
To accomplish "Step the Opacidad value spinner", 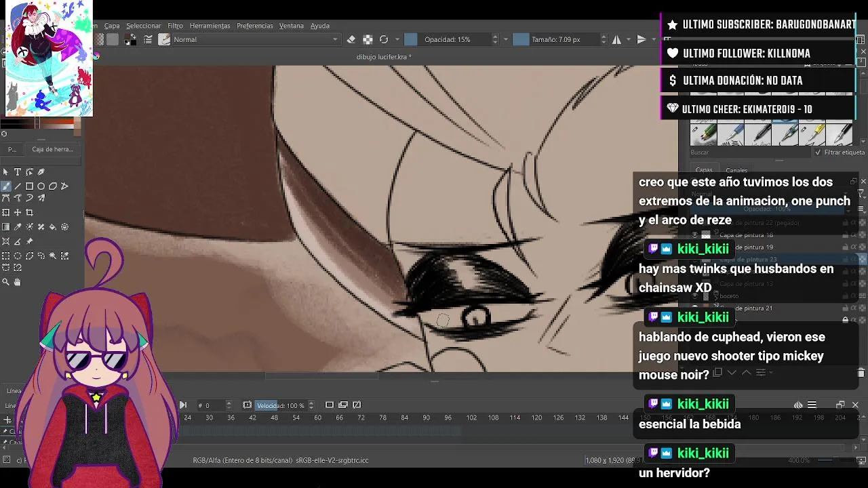I will click(495, 39).
